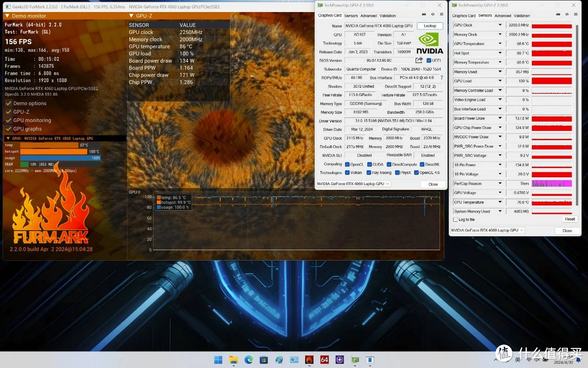Open the Microsoft Store taskbar icon
This screenshot has height=368, width=588.
click(x=264, y=360)
